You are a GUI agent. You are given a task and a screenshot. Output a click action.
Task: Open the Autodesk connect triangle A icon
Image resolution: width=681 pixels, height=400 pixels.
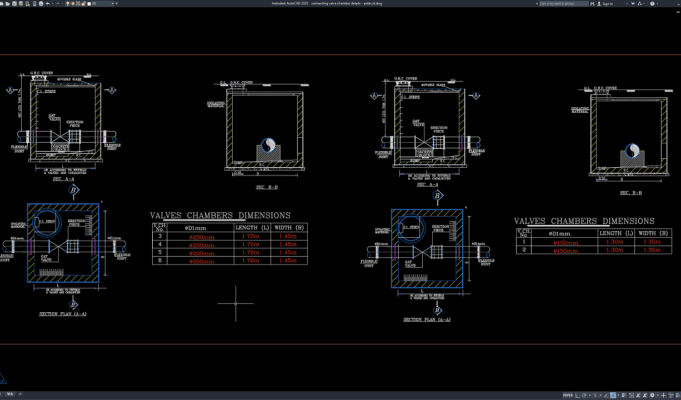click(x=640, y=3)
